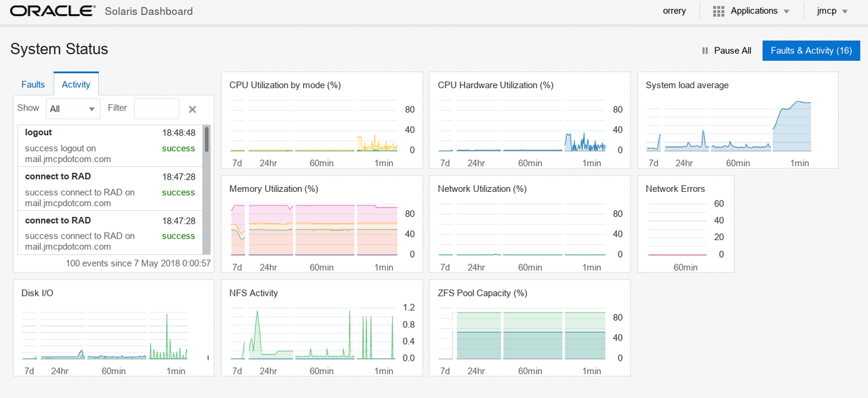868x398 pixels.
Task: Focus the Filter input field
Action: click(157, 108)
